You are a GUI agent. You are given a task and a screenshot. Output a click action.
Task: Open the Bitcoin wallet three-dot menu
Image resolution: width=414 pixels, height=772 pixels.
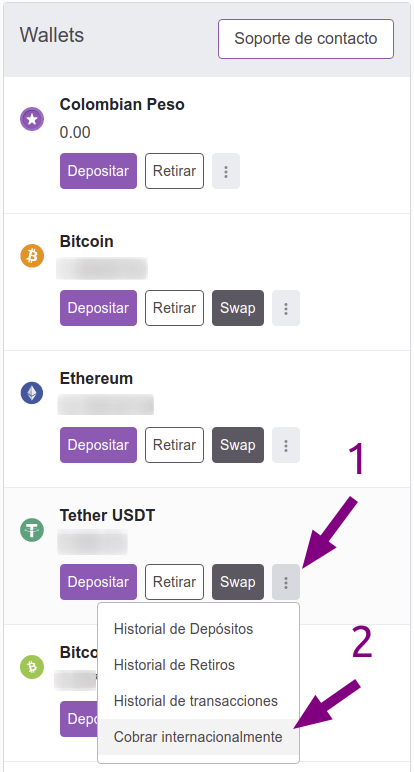[286, 308]
